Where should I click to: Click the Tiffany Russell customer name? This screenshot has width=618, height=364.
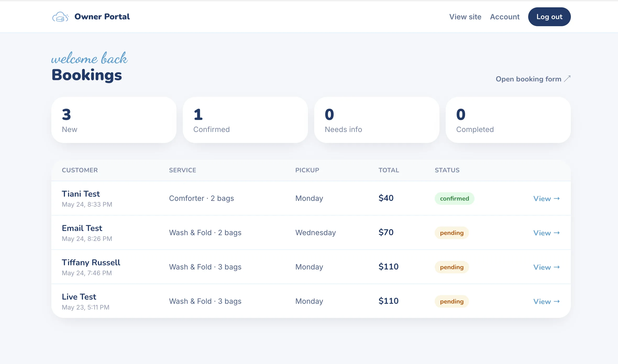click(91, 262)
